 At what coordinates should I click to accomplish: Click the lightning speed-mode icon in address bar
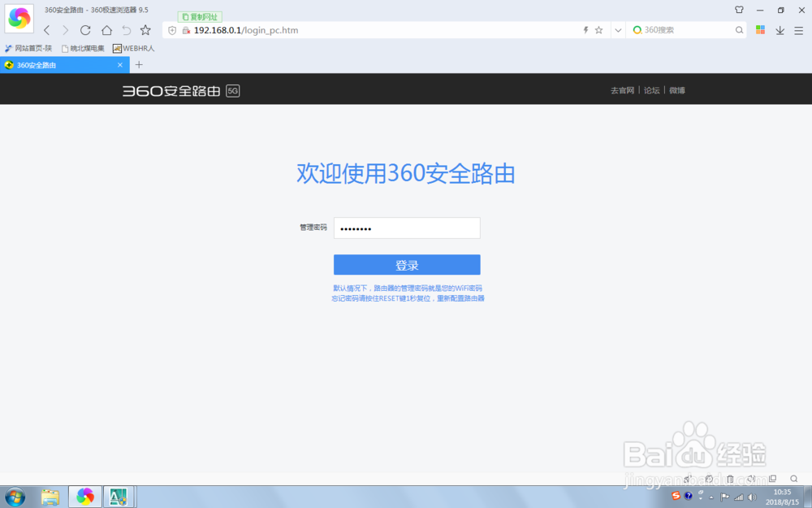[x=585, y=30]
